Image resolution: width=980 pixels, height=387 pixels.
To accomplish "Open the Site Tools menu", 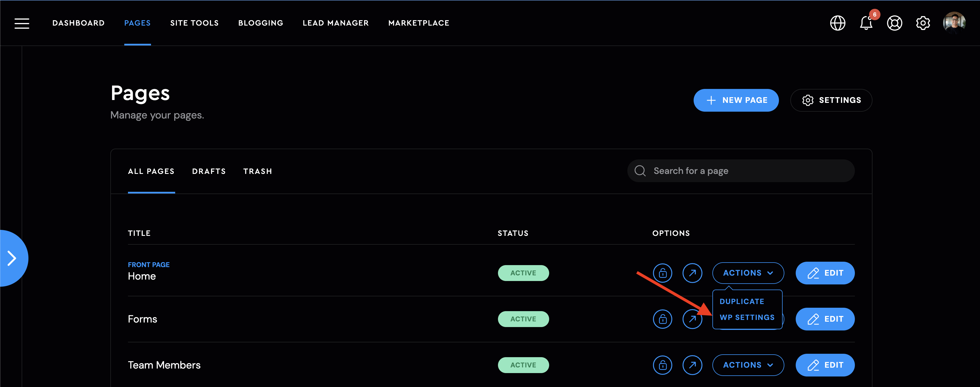I will click(x=195, y=23).
